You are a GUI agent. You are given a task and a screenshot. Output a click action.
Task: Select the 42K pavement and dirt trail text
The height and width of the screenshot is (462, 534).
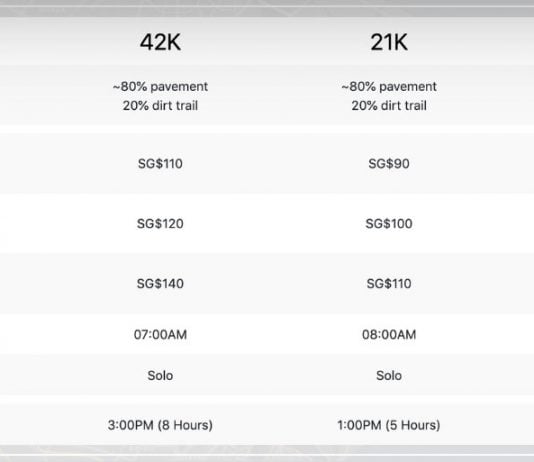tap(160, 96)
